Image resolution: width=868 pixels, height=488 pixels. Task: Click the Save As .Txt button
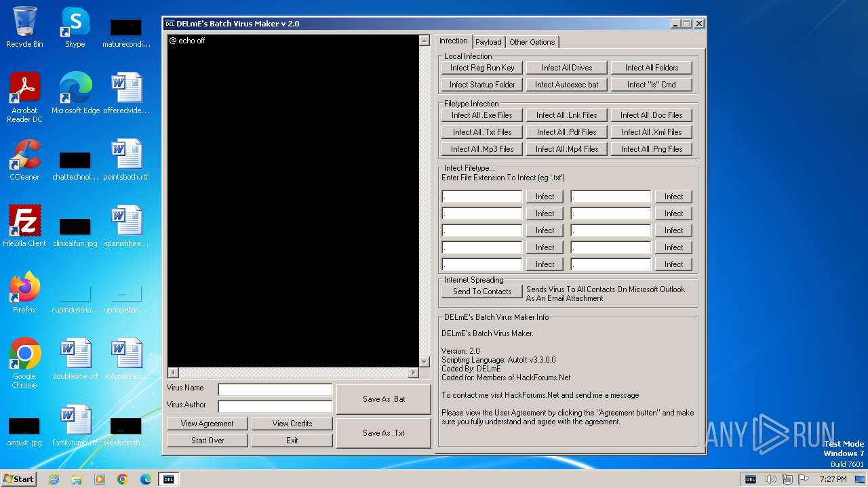(x=384, y=433)
